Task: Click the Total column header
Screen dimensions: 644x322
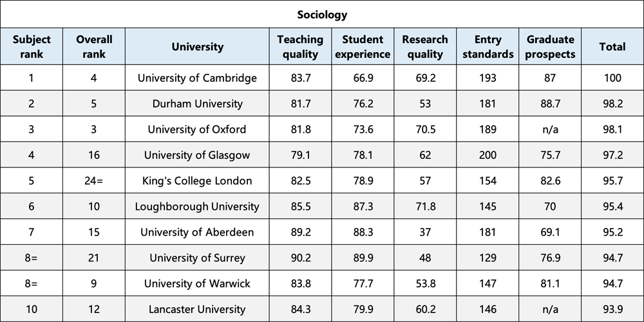Action: [x=612, y=46]
